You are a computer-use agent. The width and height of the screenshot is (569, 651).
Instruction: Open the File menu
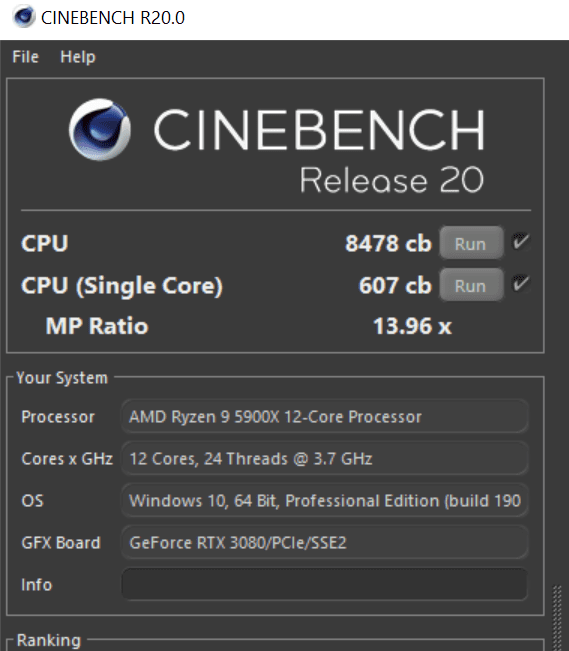click(25, 57)
